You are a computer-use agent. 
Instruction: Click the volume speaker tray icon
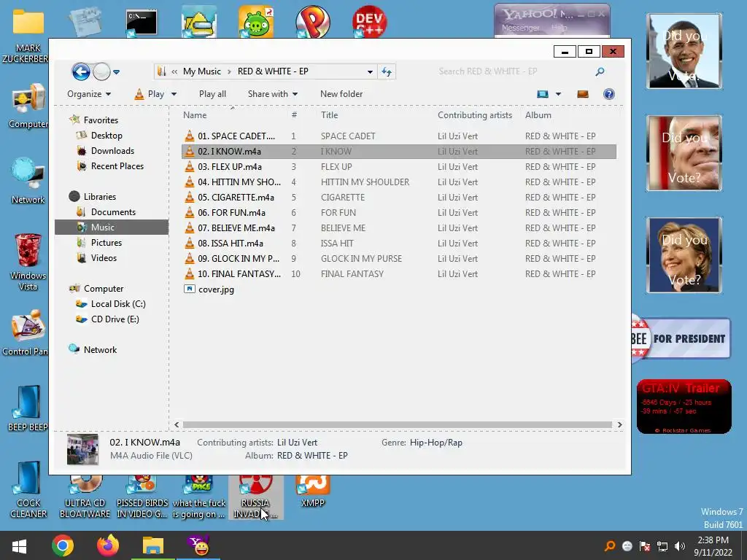[x=680, y=546]
